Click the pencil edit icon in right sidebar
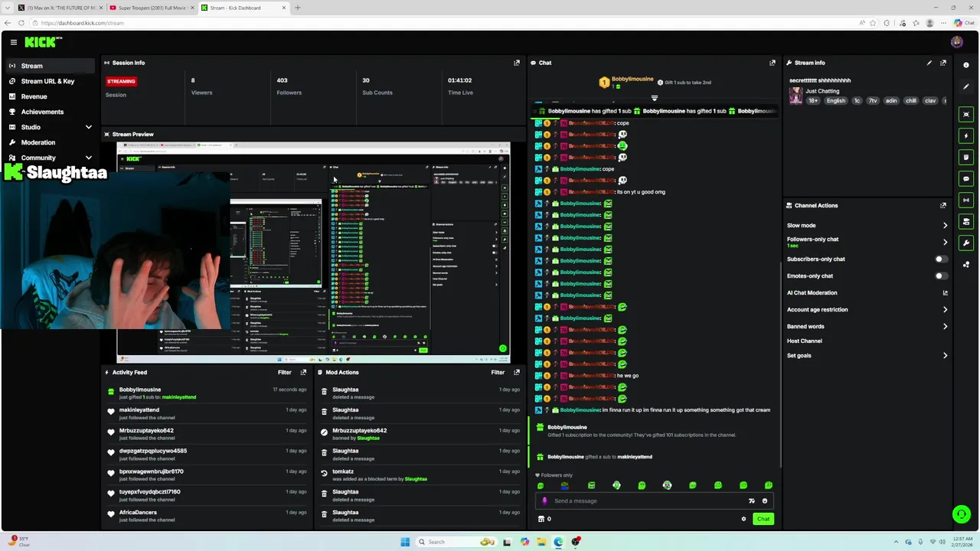The image size is (980, 551). (x=966, y=86)
